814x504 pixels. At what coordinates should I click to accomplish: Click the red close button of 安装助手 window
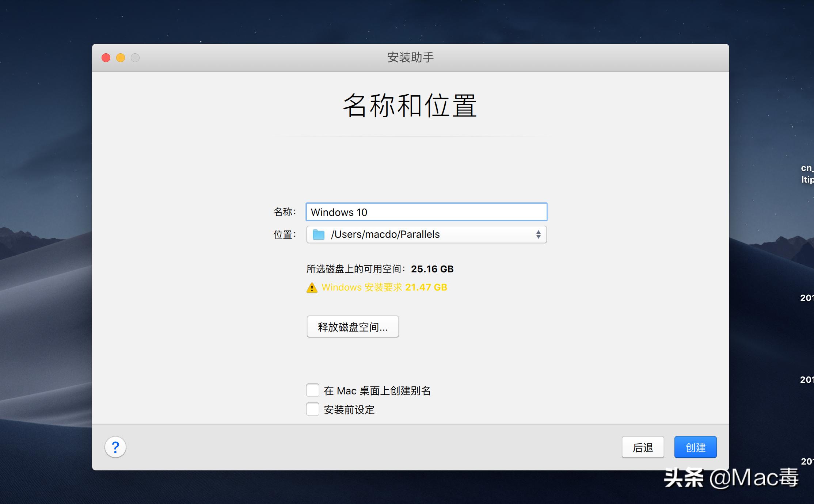click(x=106, y=58)
